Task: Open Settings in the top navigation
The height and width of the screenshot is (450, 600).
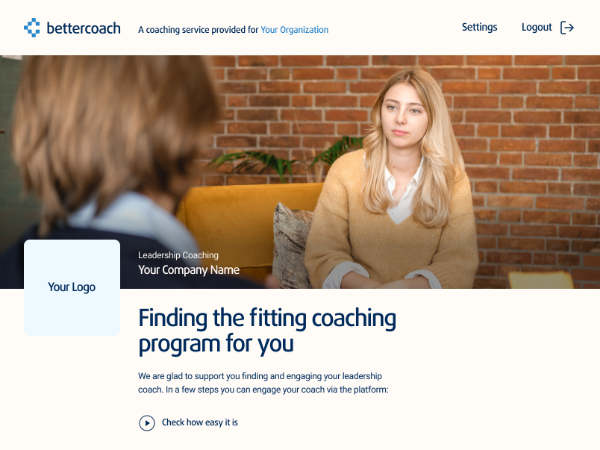Action: tap(479, 27)
